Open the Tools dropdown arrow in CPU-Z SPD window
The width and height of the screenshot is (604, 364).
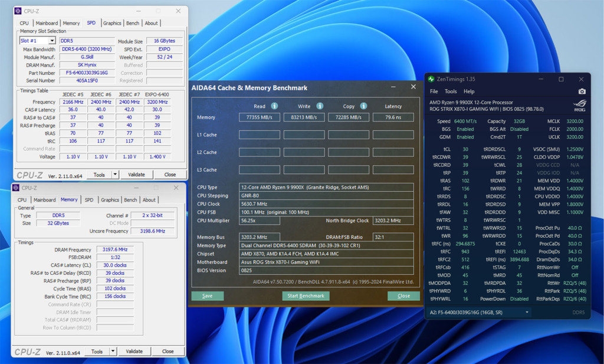[115, 175]
